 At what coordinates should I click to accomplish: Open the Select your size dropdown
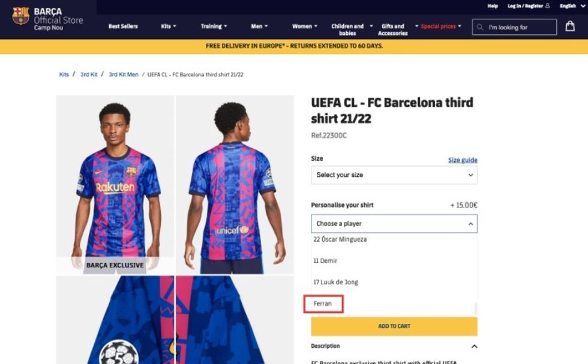pyautogui.click(x=394, y=175)
